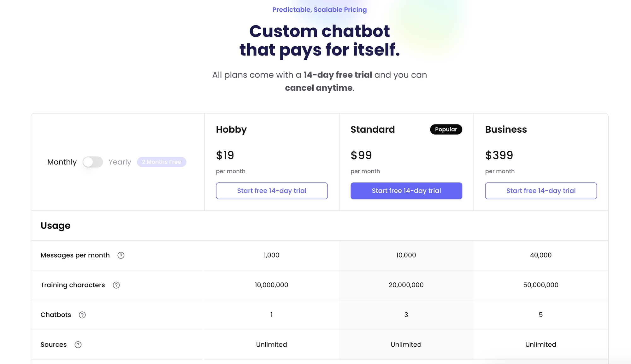This screenshot has width=631, height=364.
Task: Click the Usage section header
Action: (56, 226)
